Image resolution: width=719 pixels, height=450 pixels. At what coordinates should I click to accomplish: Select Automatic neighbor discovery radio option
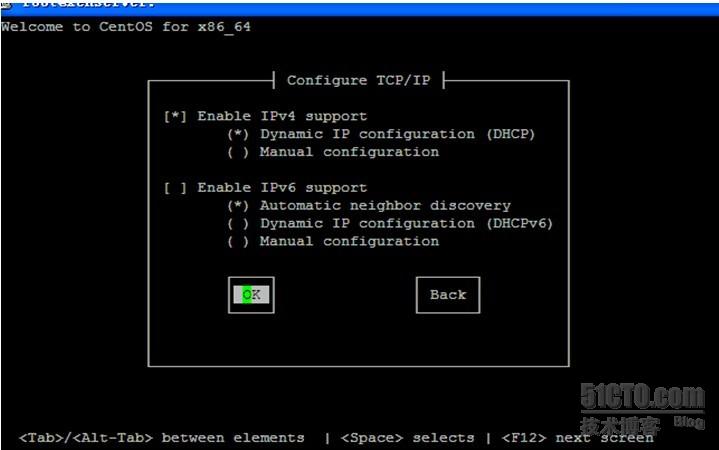pos(238,206)
